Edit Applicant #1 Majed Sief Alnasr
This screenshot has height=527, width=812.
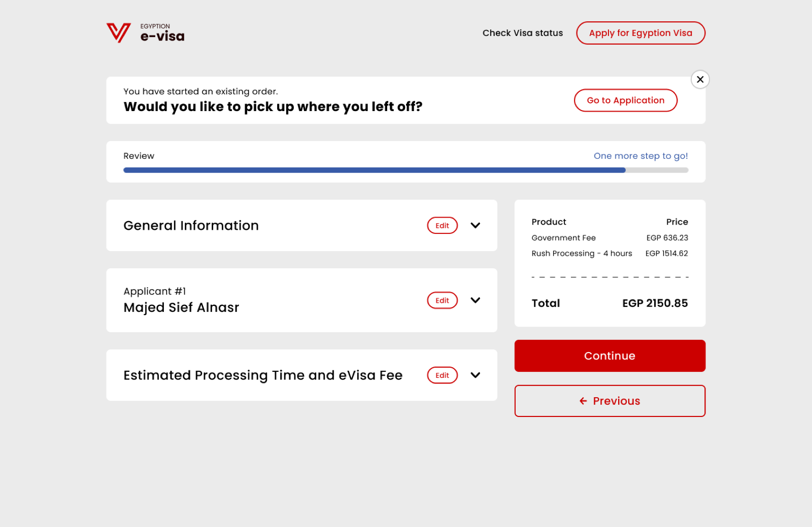pyautogui.click(x=443, y=300)
